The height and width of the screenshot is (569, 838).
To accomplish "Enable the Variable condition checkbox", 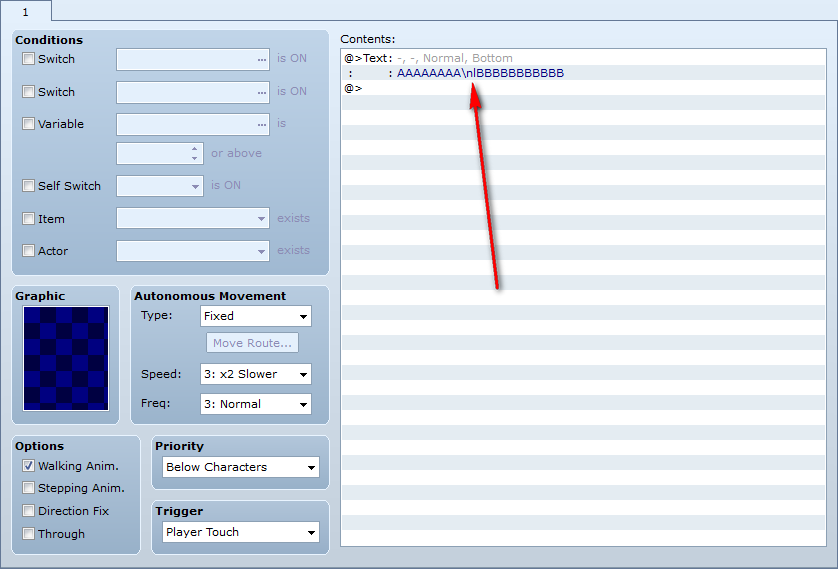I will coord(28,124).
